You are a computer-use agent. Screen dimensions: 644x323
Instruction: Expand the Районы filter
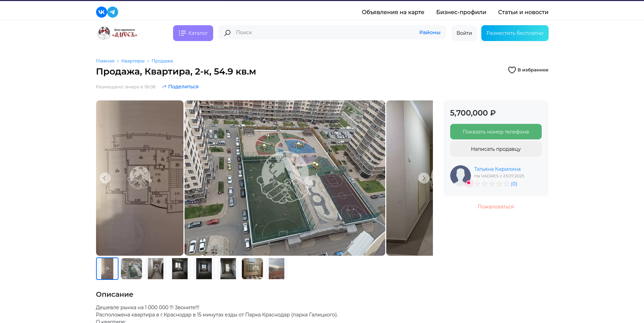point(429,32)
